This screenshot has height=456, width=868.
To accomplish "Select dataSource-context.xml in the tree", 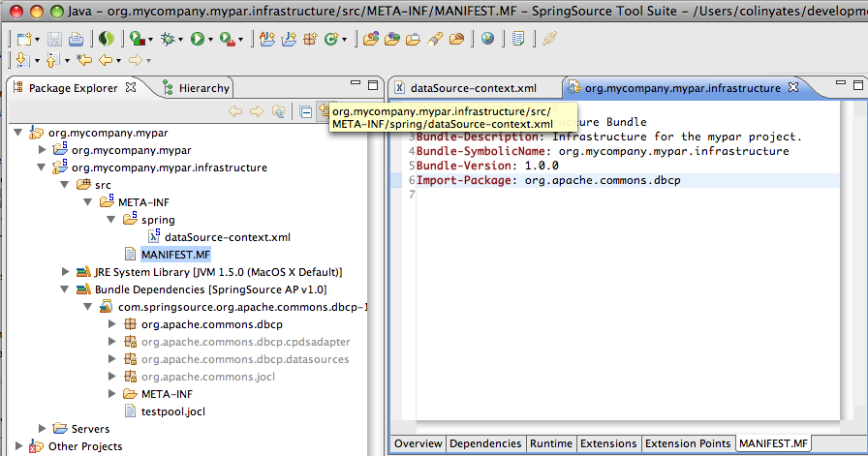I will 228,237.
